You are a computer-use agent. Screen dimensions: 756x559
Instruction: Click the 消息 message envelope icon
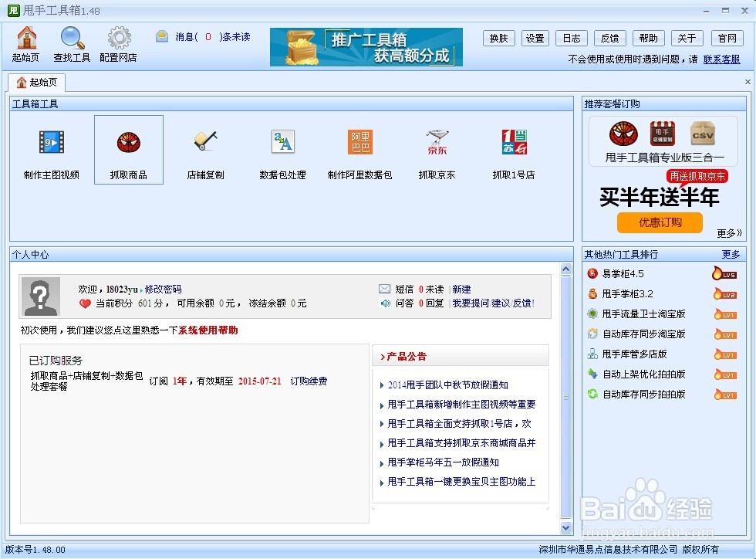(161, 35)
